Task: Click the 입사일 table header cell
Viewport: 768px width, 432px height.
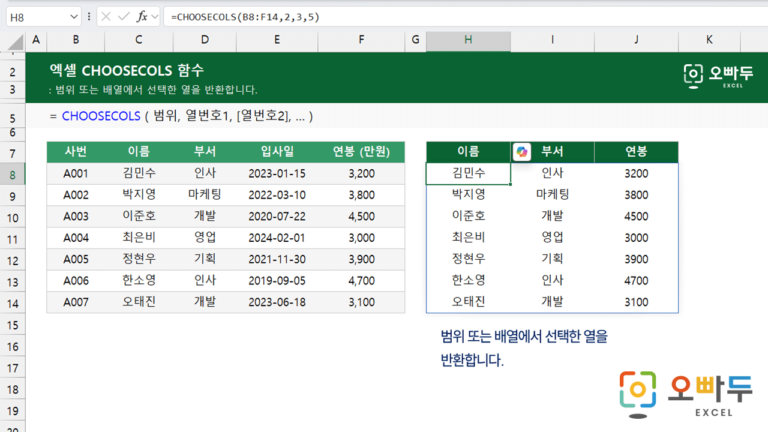Action: (277, 152)
